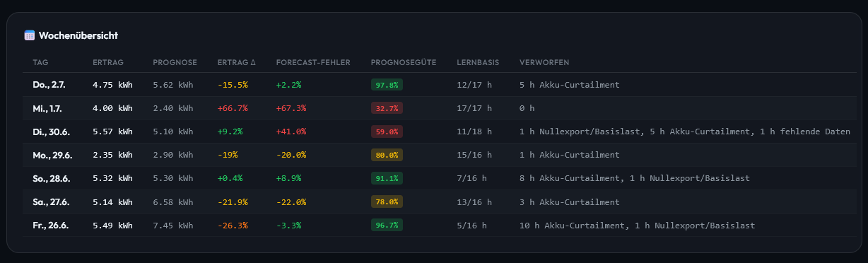Click the yellow 80.0% quality badge

tap(387, 155)
